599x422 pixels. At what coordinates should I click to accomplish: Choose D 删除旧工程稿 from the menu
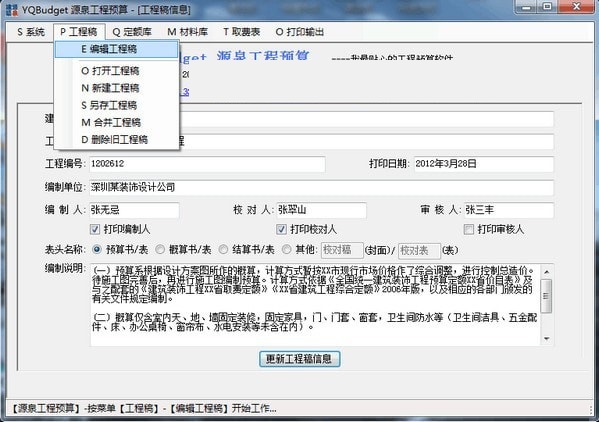click(117, 140)
